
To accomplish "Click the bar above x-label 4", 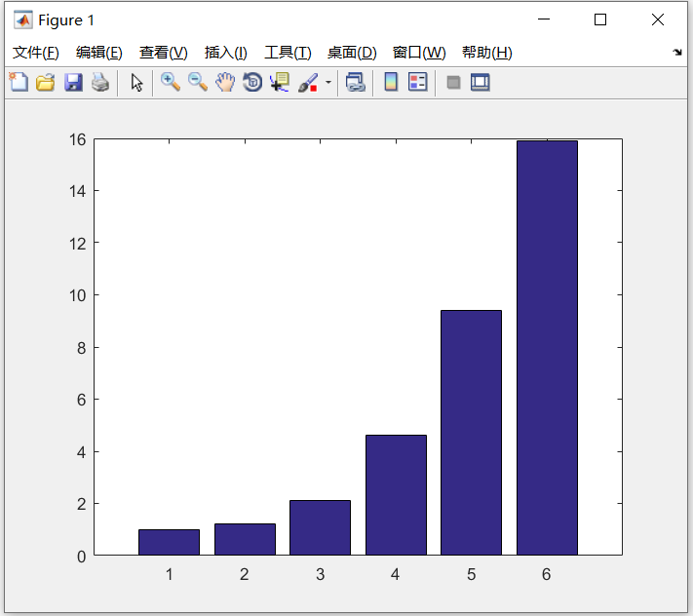I will [396, 495].
